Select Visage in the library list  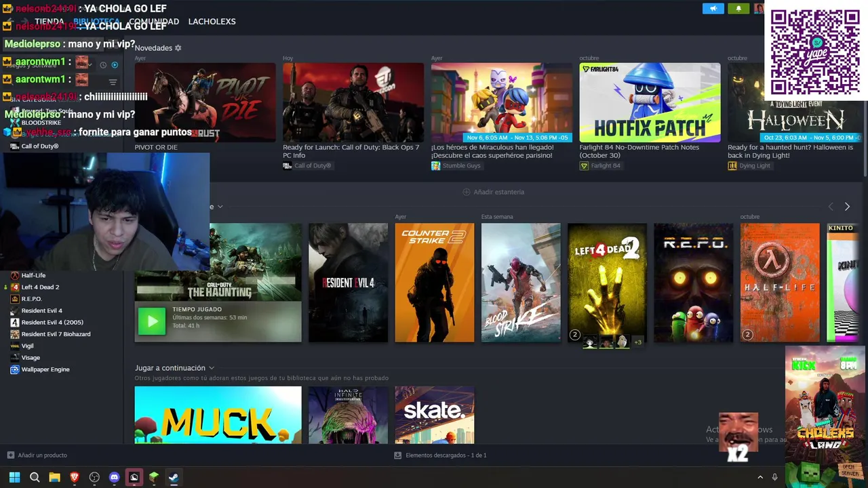31,358
